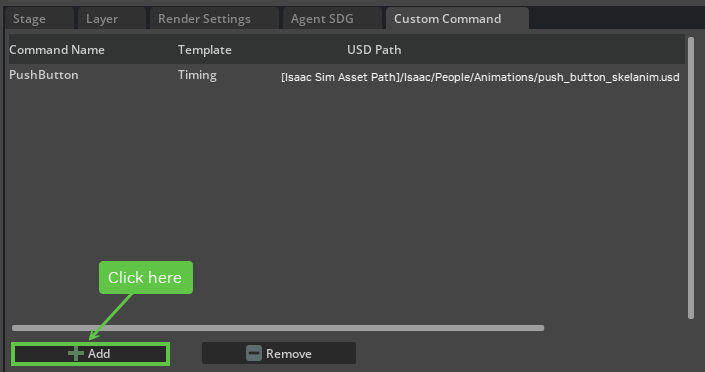Click the push_button_skelanim.usd path cell

(480, 77)
